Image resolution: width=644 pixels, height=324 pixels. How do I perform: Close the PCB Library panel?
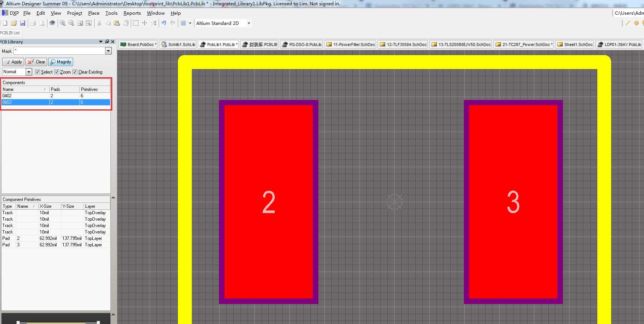click(x=113, y=41)
